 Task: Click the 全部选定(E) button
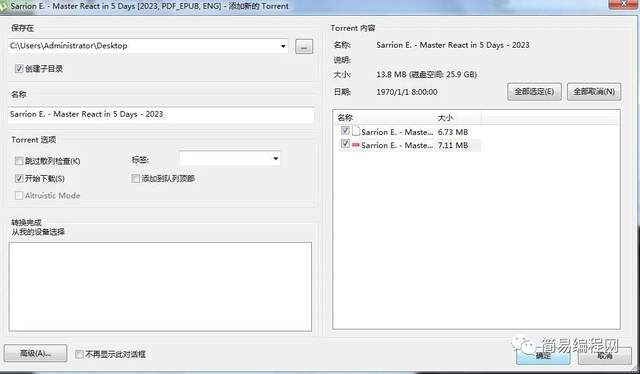(534, 92)
